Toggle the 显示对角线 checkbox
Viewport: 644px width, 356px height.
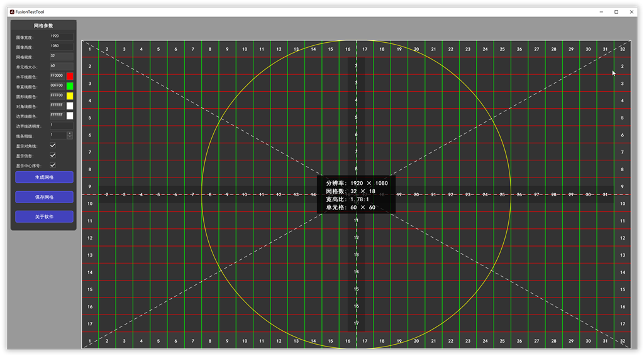click(x=53, y=145)
